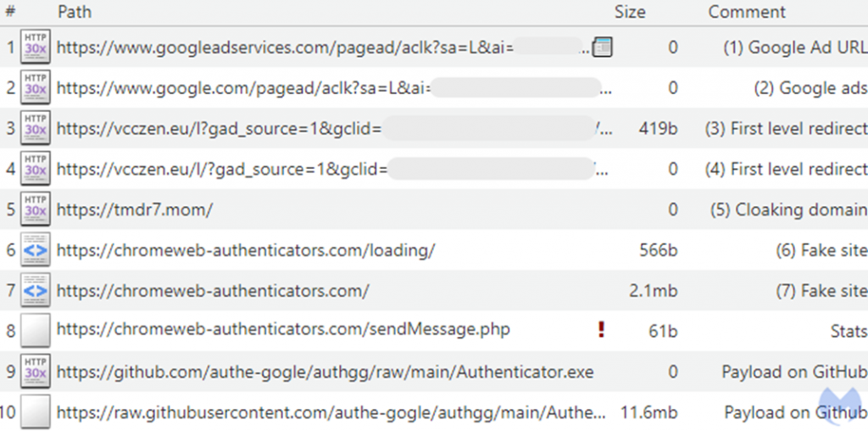Click the Comment column header
The image size is (868, 431).
click(747, 12)
